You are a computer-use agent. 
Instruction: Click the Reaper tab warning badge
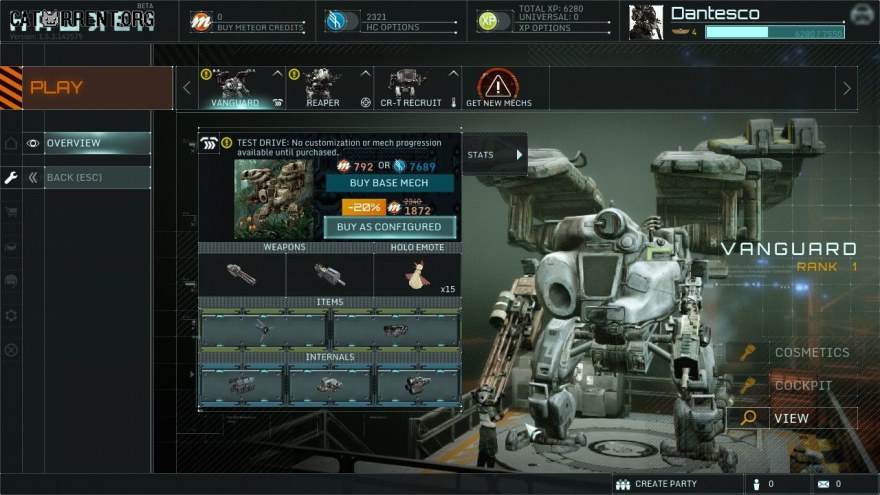point(294,74)
